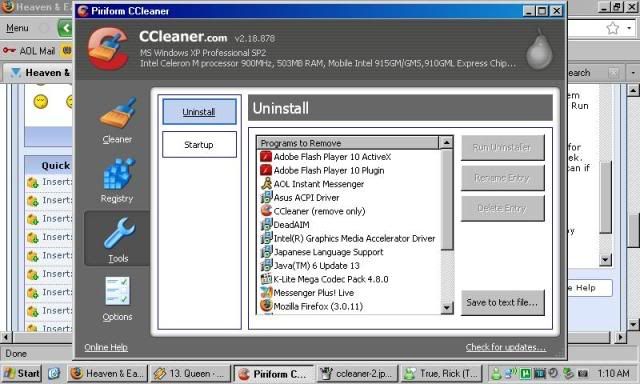Click the Messenger Plus! Live icon
The width and height of the screenshot is (640, 384).
pyautogui.click(x=266, y=293)
